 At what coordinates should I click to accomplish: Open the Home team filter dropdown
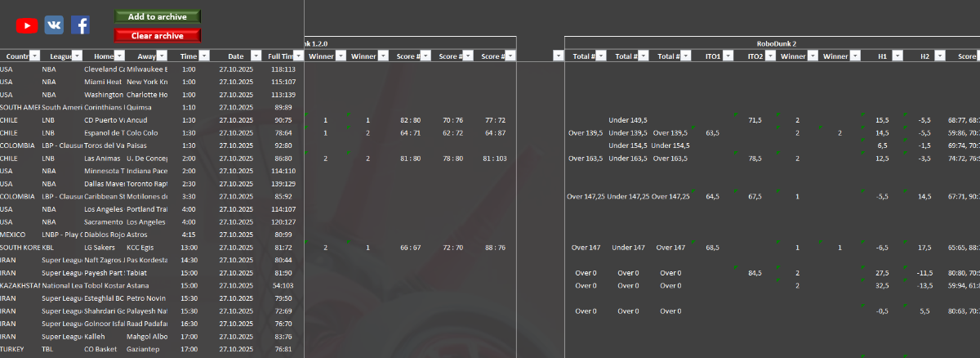(119, 56)
